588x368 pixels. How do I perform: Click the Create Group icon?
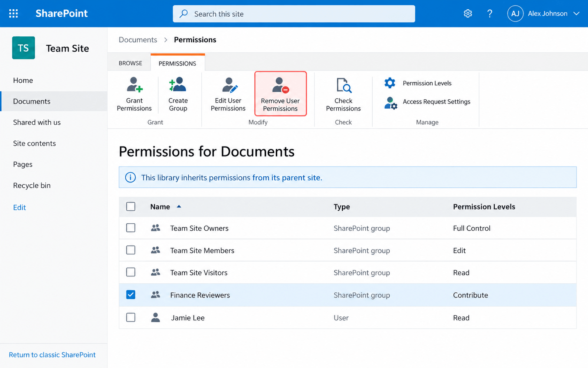pos(178,85)
